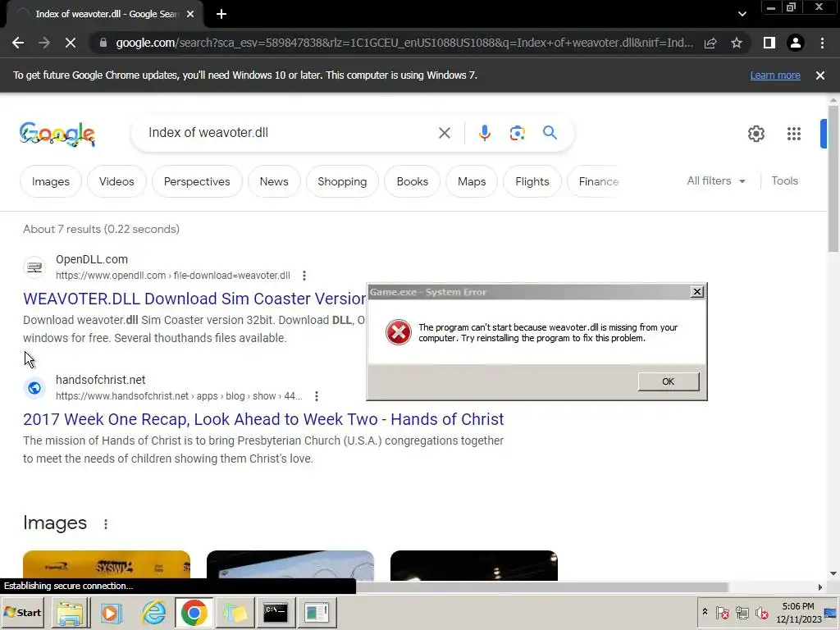Click the Google logo
The image size is (840, 630).
(57, 134)
